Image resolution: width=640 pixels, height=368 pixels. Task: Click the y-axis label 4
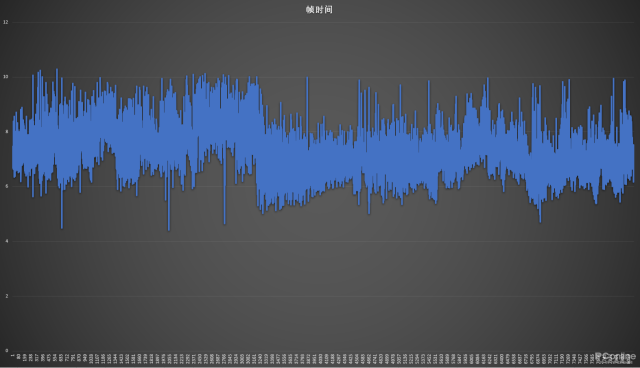click(7, 241)
